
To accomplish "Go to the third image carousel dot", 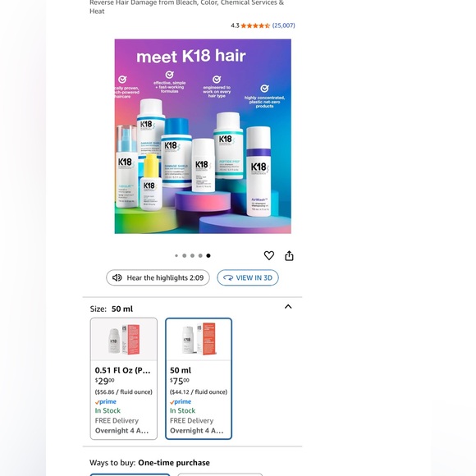I will 192,255.
